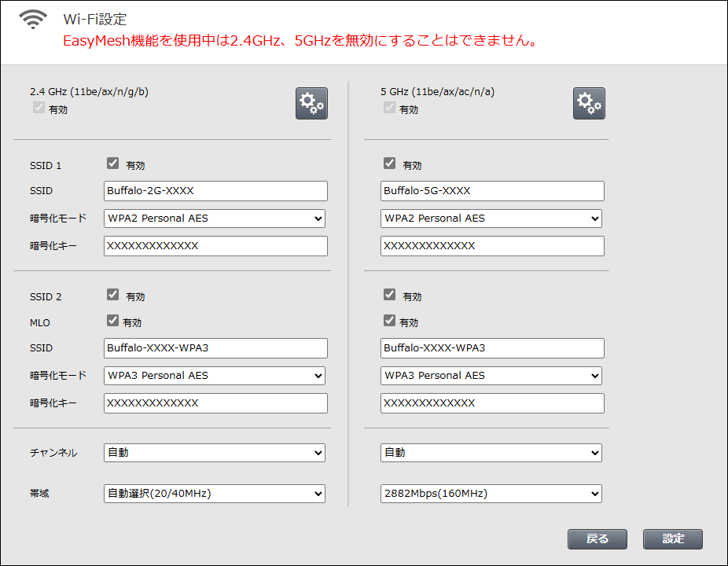This screenshot has width=728, height=566.
Task: Toggle SSID 1 有効 checkbox for 5 GHz
Action: 389,164
